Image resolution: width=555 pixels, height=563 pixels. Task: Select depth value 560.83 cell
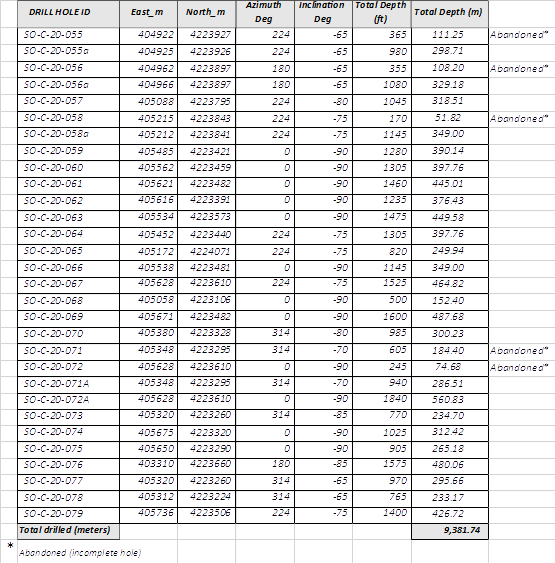(x=450, y=400)
